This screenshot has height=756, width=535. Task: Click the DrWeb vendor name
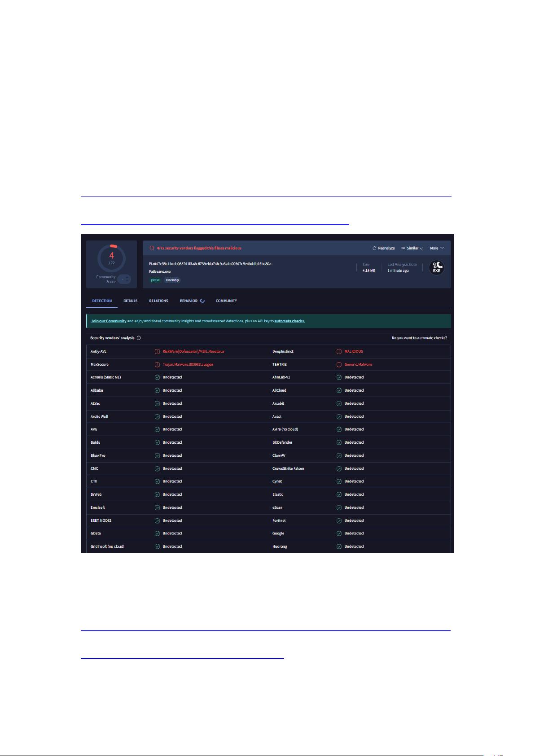pyautogui.click(x=96, y=494)
